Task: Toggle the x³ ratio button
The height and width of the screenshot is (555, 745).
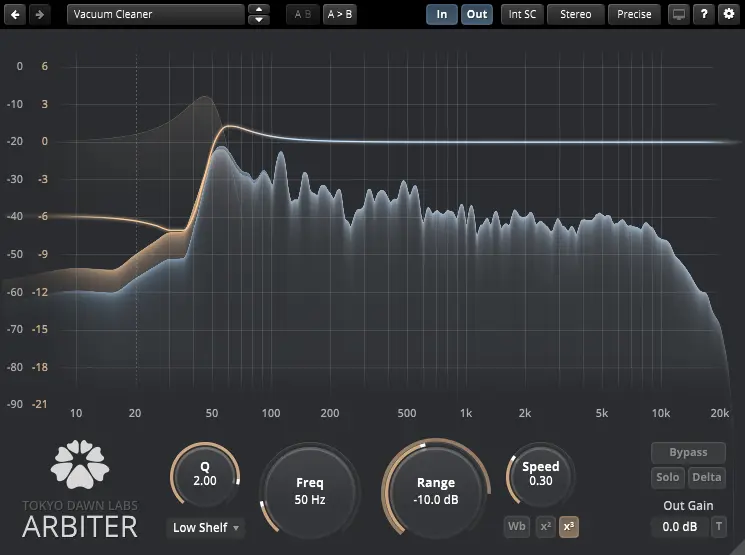Action: point(569,526)
